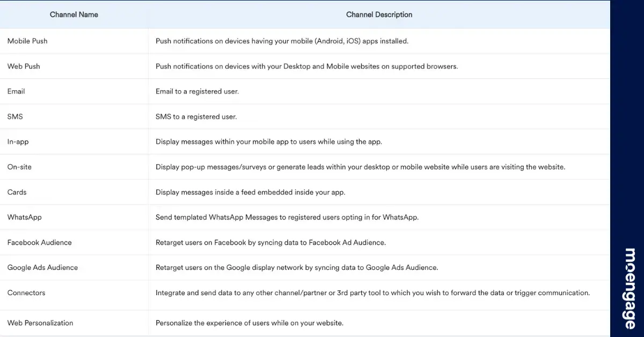The image size is (644, 337).
Task: Click description about Facebook Ad Audience syncing
Action: [x=270, y=243]
